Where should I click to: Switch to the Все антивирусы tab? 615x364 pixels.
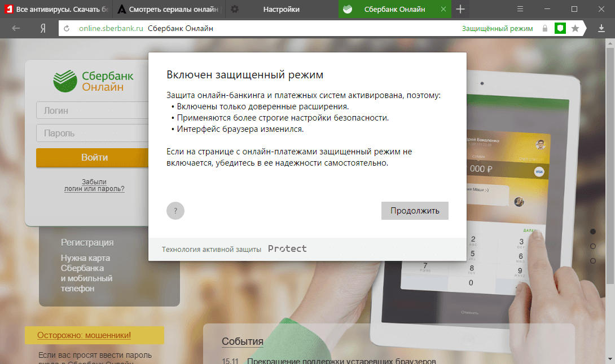click(56, 9)
